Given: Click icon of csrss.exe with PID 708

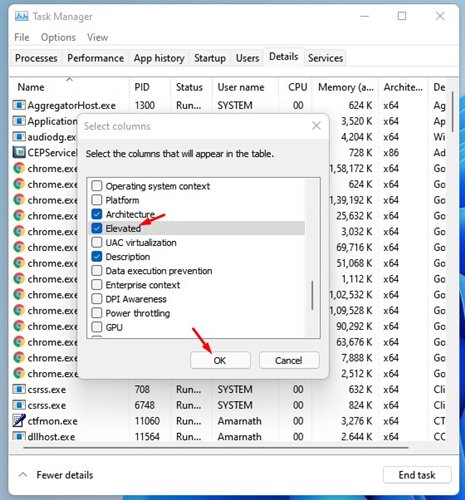Looking at the screenshot, I should (19, 389).
